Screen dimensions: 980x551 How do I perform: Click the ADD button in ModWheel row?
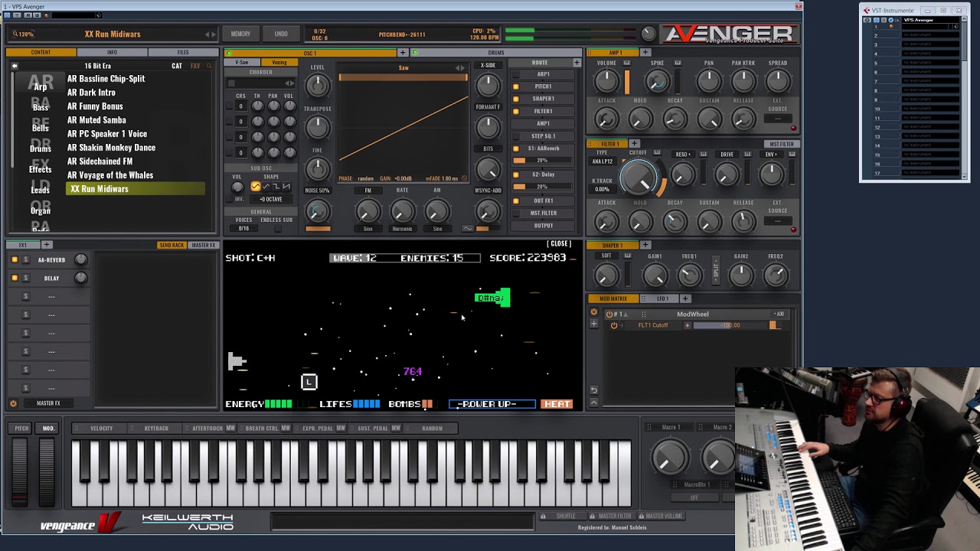click(x=779, y=314)
